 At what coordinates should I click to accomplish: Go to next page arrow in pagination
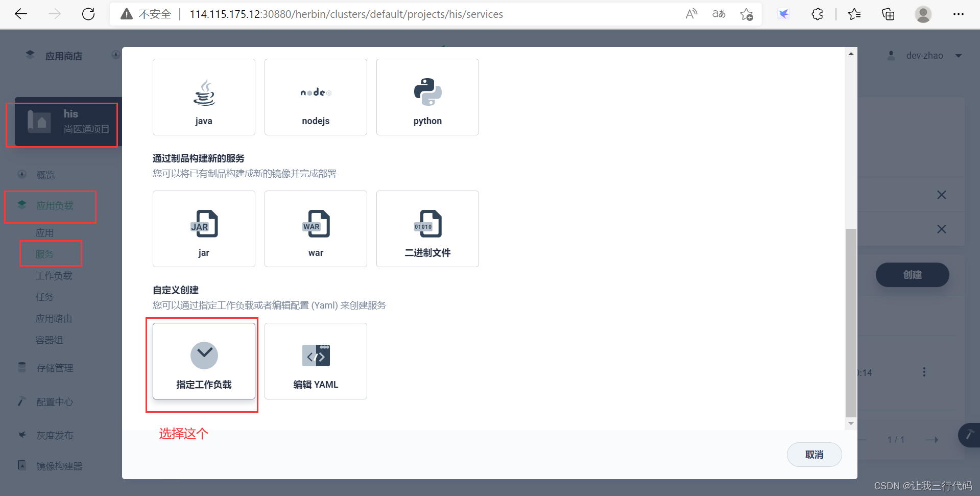pyautogui.click(x=932, y=440)
